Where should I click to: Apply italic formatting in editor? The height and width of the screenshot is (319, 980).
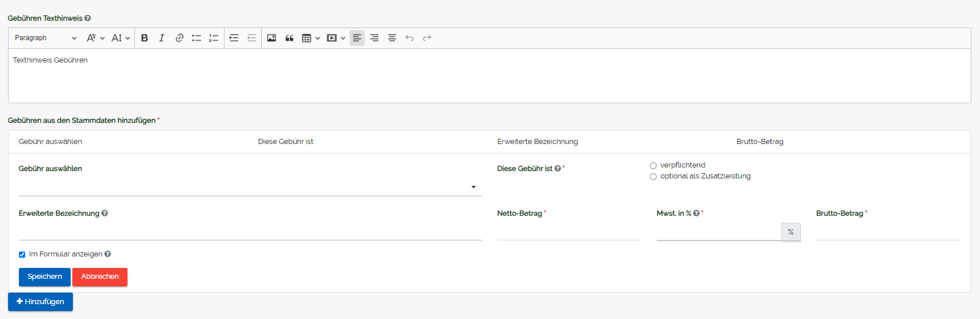click(x=162, y=38)
